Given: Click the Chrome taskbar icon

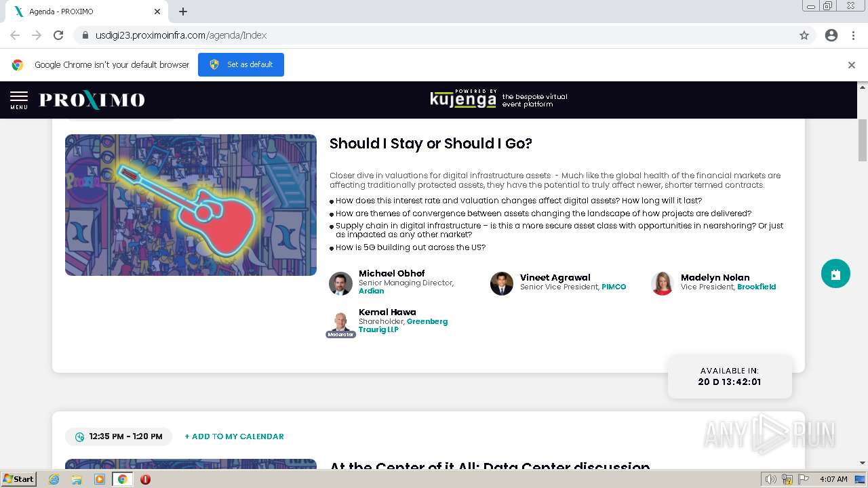Looking at the screenshot, I should pos(122,479).
